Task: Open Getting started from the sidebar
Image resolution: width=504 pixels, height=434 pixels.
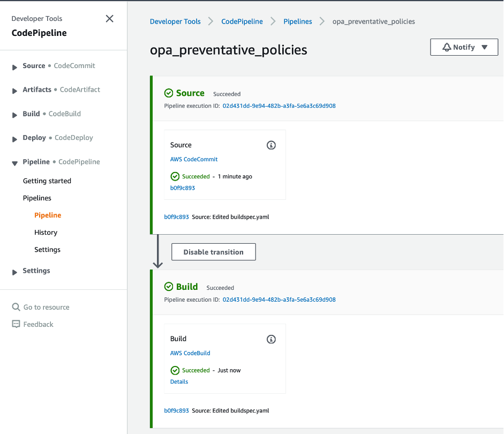Action: click(47, 181)
